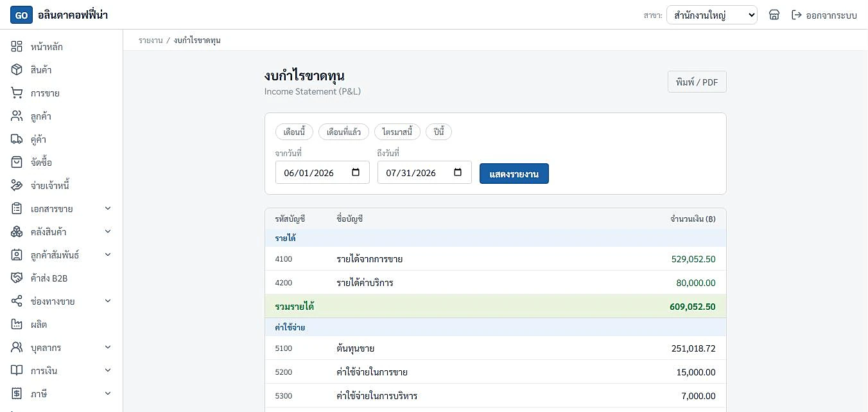Image resolution: width=868 pixels, height=412 pixels.
Task: Click the store icon in header
Action: coord(774,15)
